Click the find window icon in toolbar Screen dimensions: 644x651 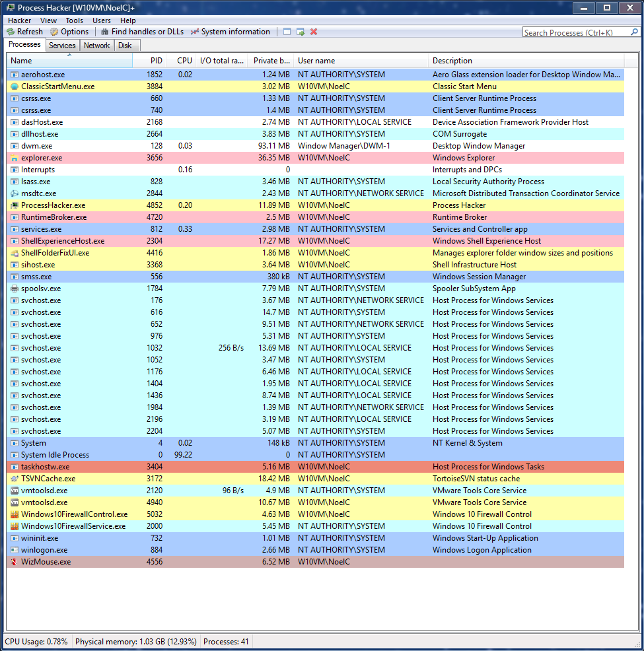pos(287,32)
